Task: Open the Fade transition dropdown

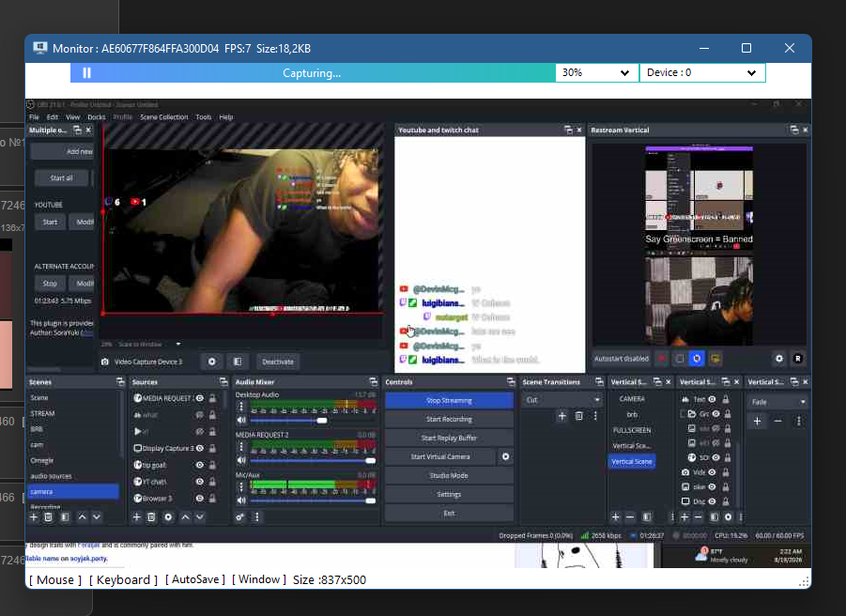Action: pyautogui.click(x=777, y=402)
